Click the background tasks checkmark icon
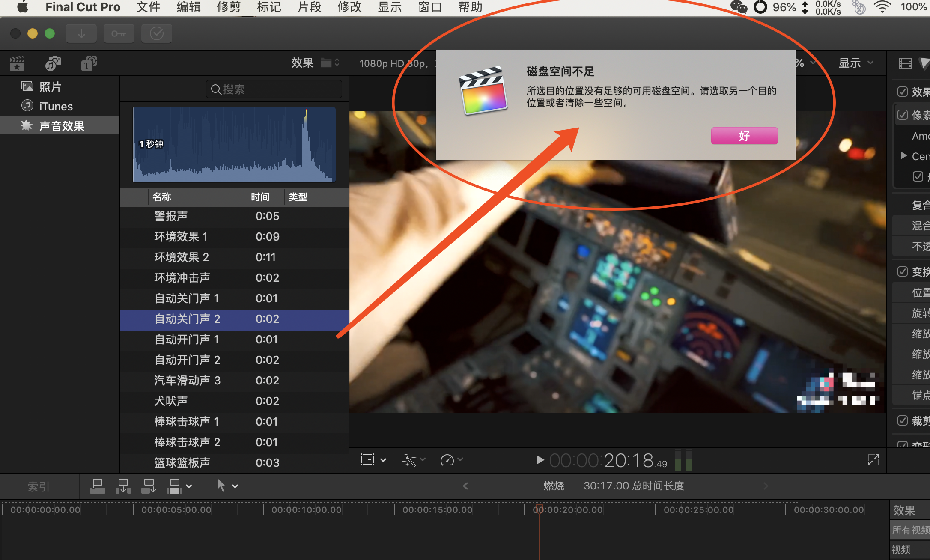 [x=157, y=33]
